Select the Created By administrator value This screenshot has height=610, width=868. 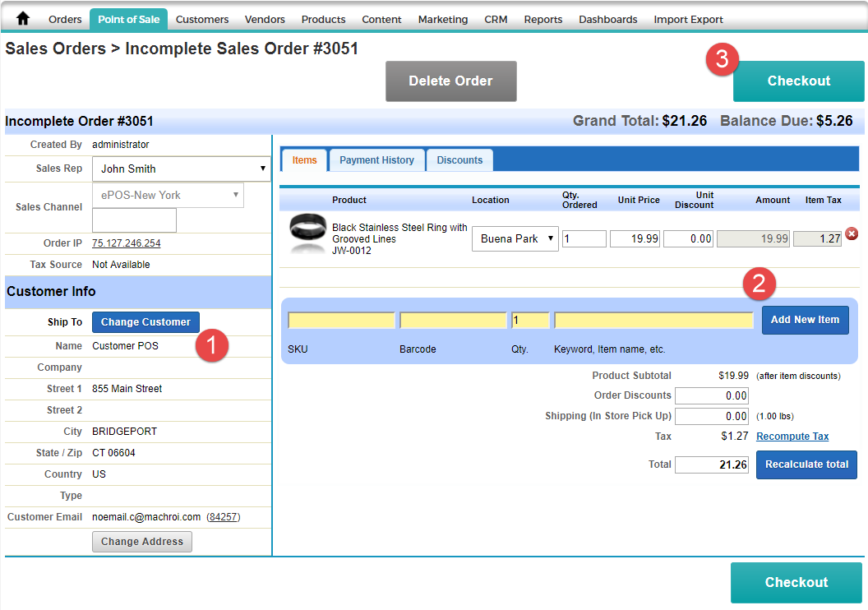[121, 145]
